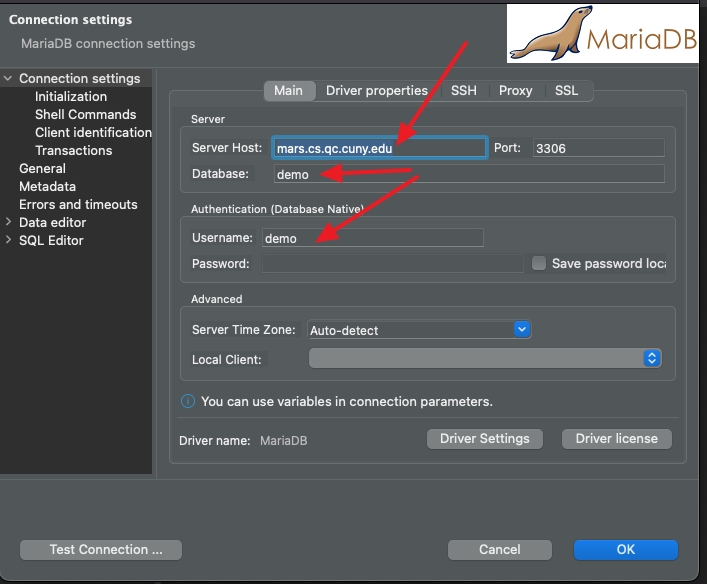Click the Driver Settings button
This screenshot has height=584, width=707.
pyautogui.click(x=484, y=439)
